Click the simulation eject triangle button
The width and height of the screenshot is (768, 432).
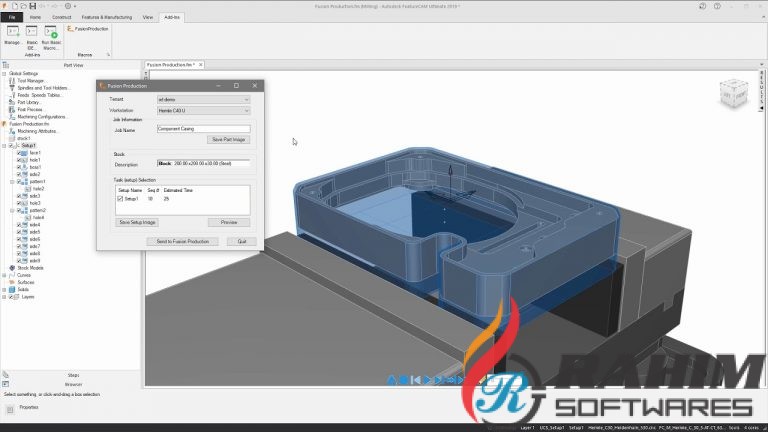[391, 379]
